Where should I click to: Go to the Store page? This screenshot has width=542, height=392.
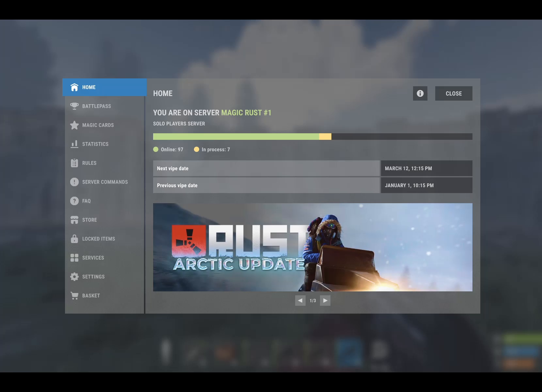click(x=104, y=220)
